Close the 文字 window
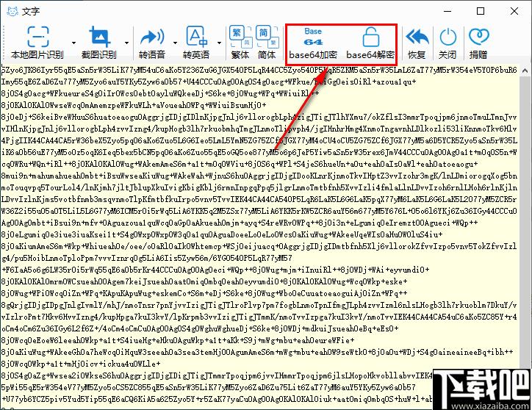This screenshot has width=532, height=410. pos(514,11)
